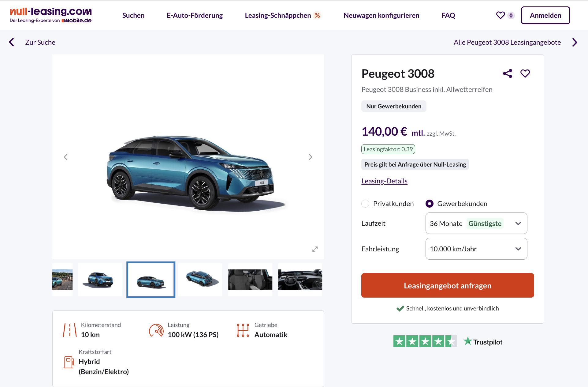Click the null-leasing.com logo
The image size is (588, 387).
51,15
